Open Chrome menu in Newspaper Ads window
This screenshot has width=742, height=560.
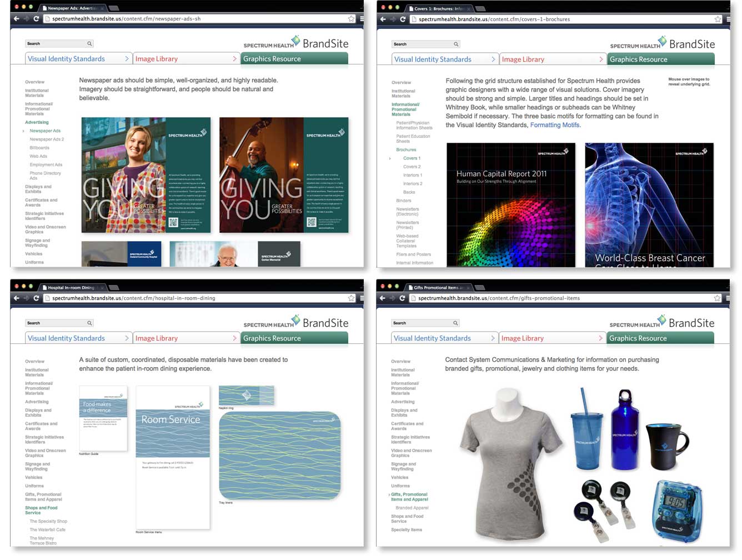pyautogui.click(x=361, y=18)
